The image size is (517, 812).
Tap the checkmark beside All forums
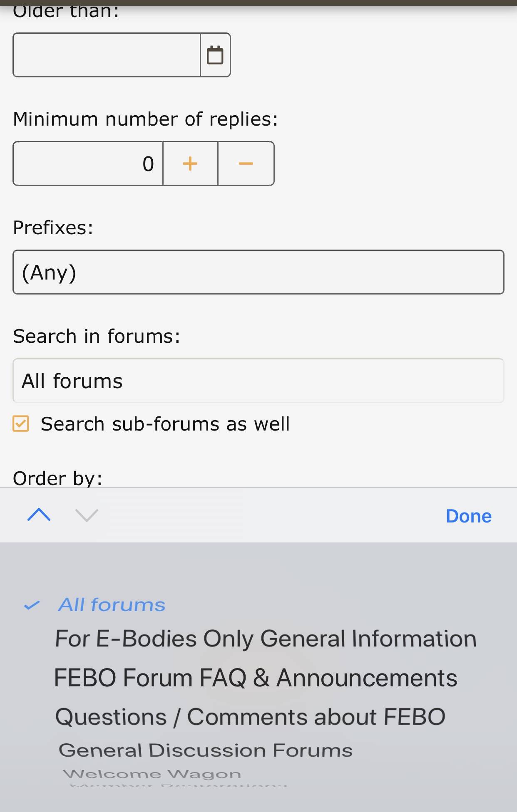tap(32, 605)
